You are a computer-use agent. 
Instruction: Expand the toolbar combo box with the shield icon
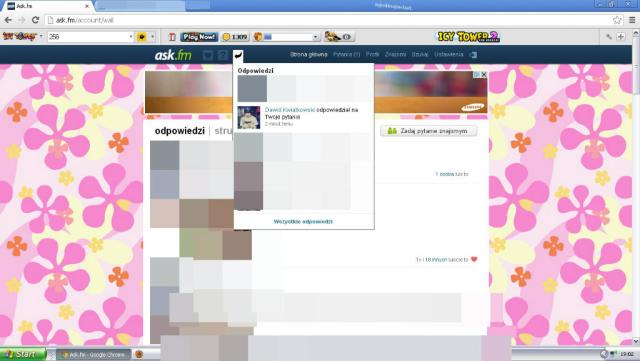click(316, 37)
